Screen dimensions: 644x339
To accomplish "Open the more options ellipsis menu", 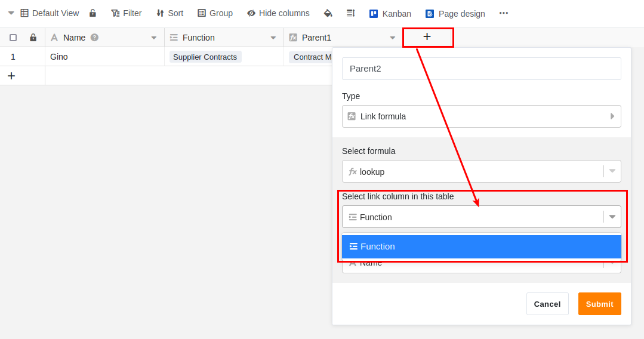I will tap(504, 13).
